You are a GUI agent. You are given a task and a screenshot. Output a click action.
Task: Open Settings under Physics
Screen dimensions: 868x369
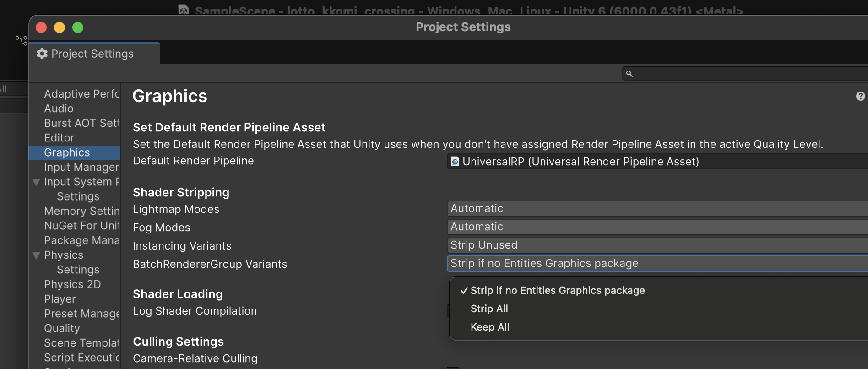tap(78, 270)
